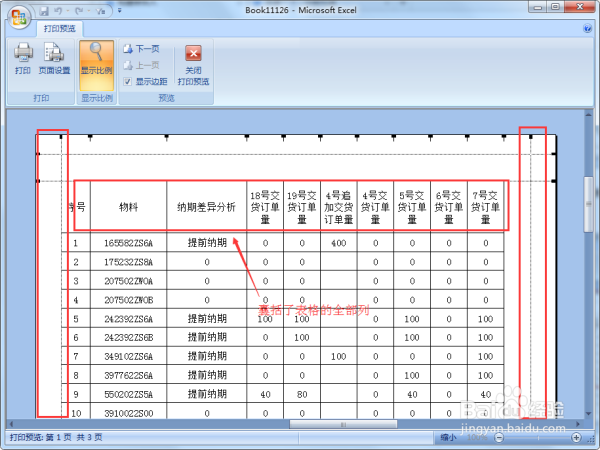Image resolution: width=600 pixels, height=450 pixels.
Task: Save workbook from Quick Access Toolbar
Action: tap(44, 11)
